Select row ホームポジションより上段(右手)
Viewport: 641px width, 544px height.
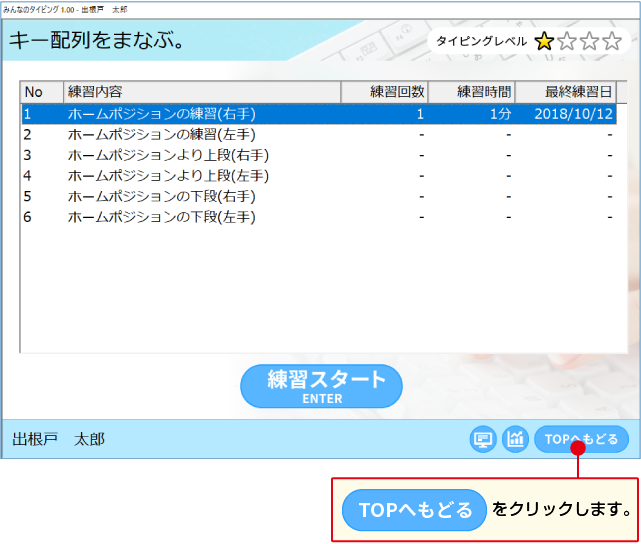(x=319, y=155)
